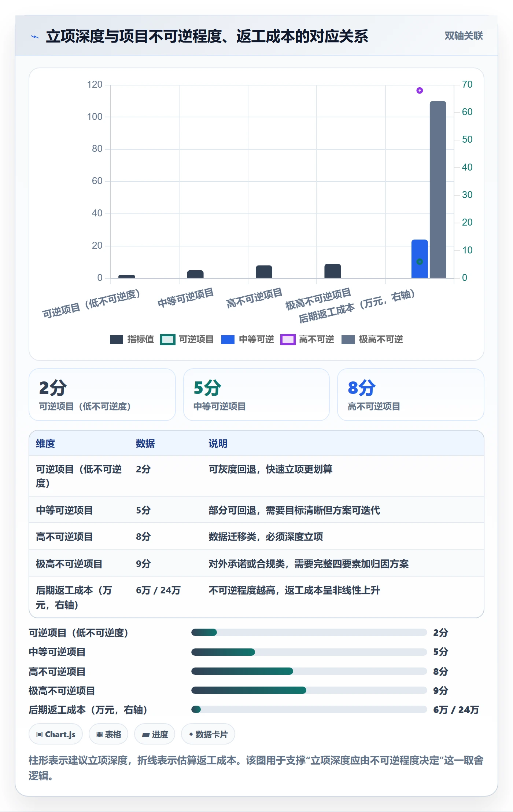Select the Chart.js tag chip
Screen dimensions: 513x812
pos(56,734)
